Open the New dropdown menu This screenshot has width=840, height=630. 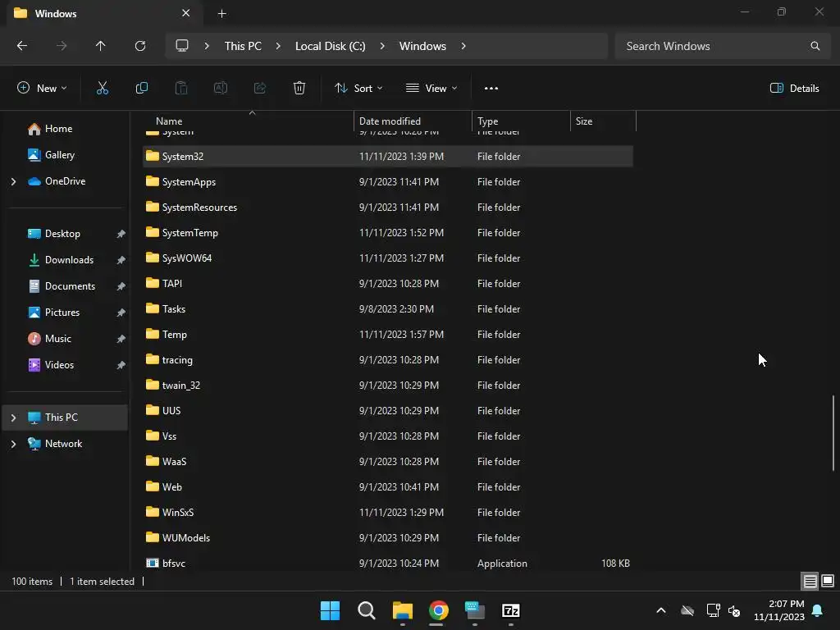point(42,89)
